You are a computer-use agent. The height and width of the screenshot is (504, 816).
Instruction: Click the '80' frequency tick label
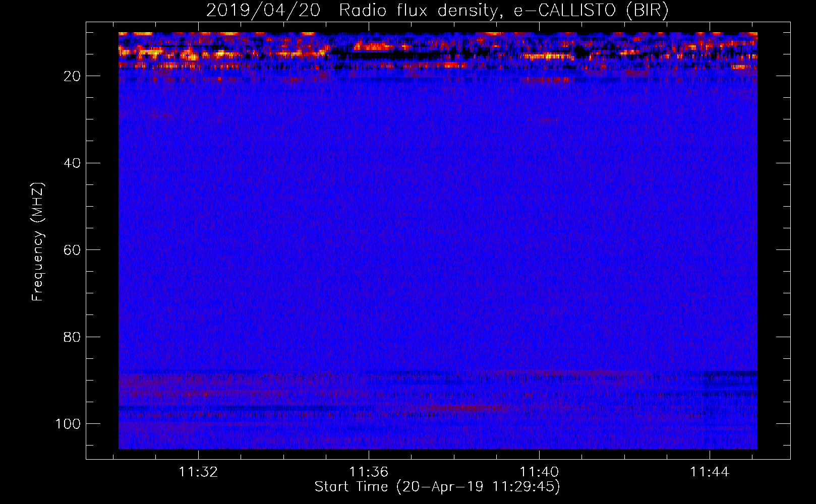(x=72, y=337)
